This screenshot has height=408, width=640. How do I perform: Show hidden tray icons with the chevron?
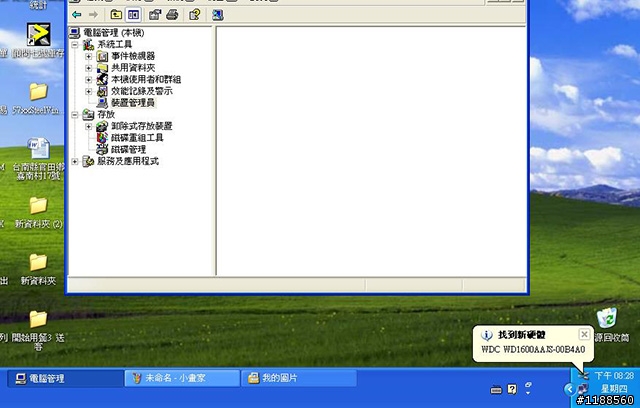(x=569, y=389)
